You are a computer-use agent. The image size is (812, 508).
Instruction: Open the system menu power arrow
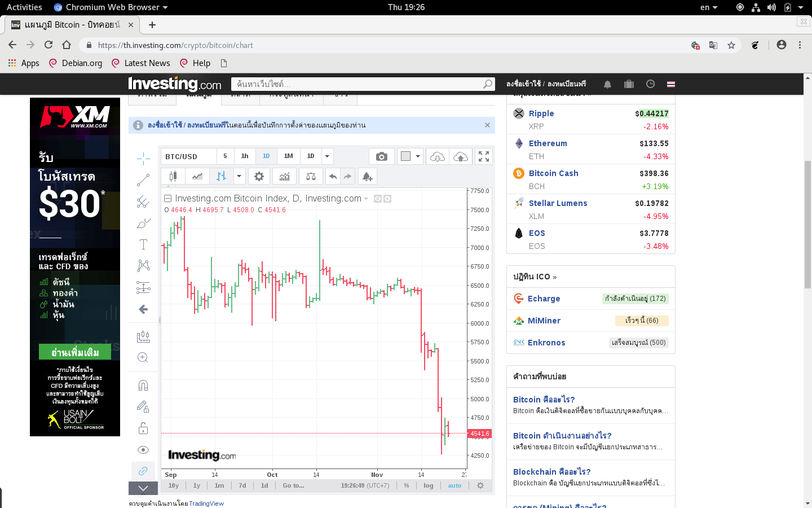[x=800, y=7]
